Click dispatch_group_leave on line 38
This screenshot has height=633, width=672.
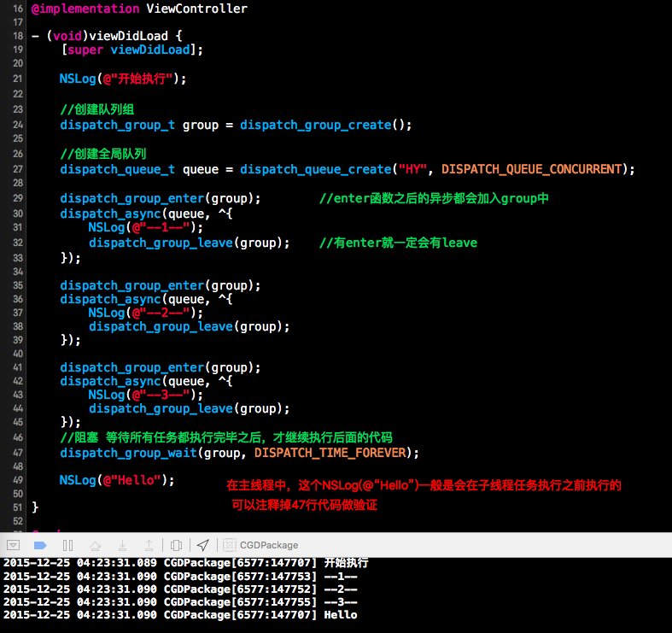(x=161, y=326)
